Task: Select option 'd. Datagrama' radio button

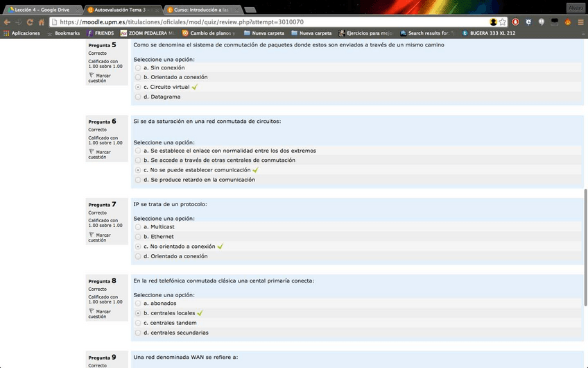Action: point(138,97)
